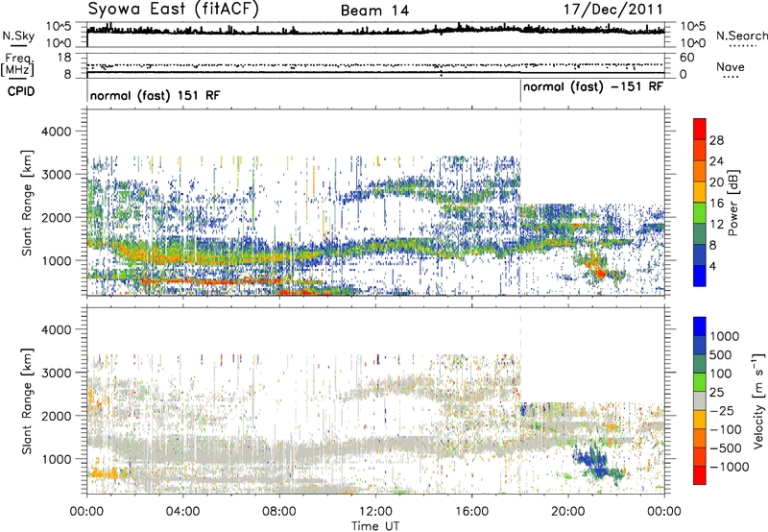The image size is (768, 532).
Task: Click the 'N.Sky' legend label
Action: click(18, 36)
